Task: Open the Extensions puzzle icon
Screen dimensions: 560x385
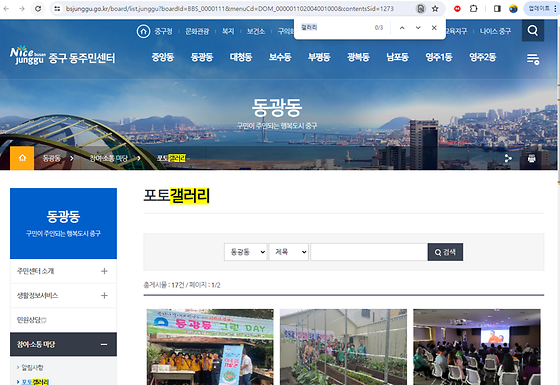Action: coord(474,9)
